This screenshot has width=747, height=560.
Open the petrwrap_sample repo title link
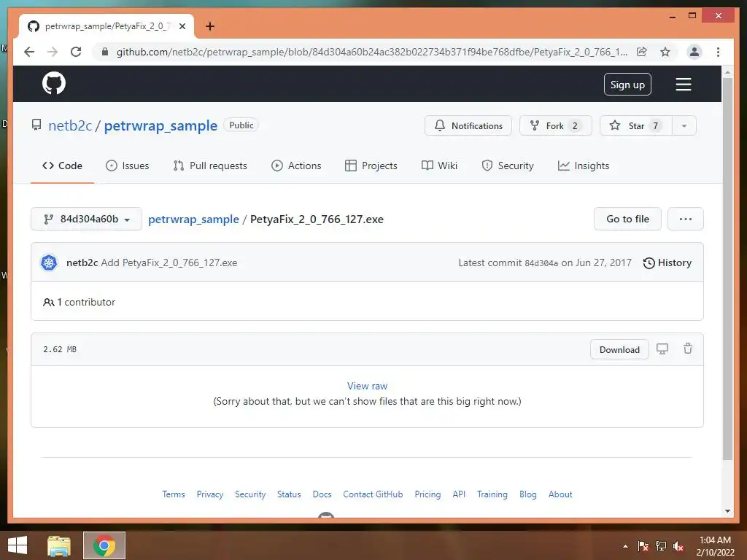coord(160,125)
